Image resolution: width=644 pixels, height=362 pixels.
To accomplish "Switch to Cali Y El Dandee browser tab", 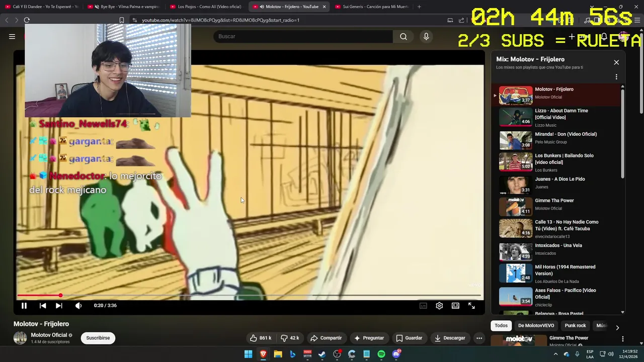I will tap(41, 7).
